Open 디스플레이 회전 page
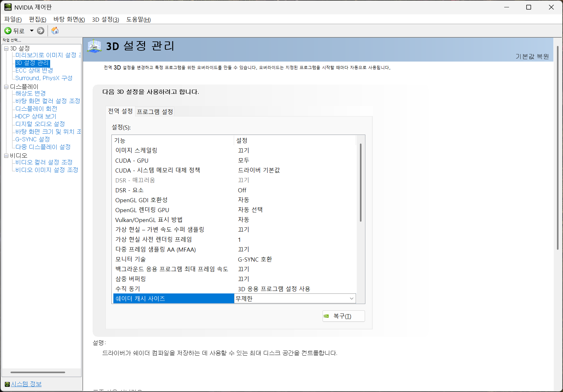The height and width of the screenshot is (392, 563). pyautogui.click(x=36, y=109)
